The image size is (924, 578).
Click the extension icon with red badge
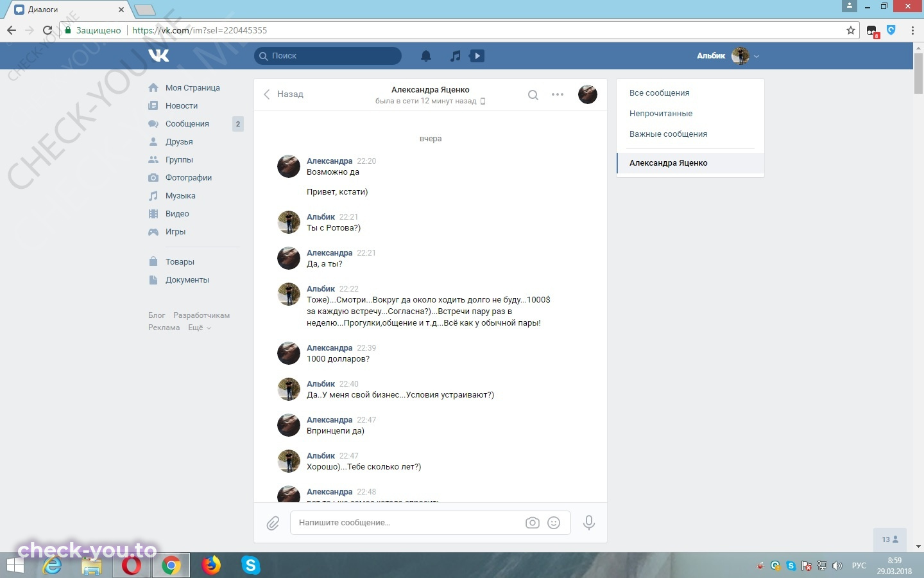[x=872, y=31]
